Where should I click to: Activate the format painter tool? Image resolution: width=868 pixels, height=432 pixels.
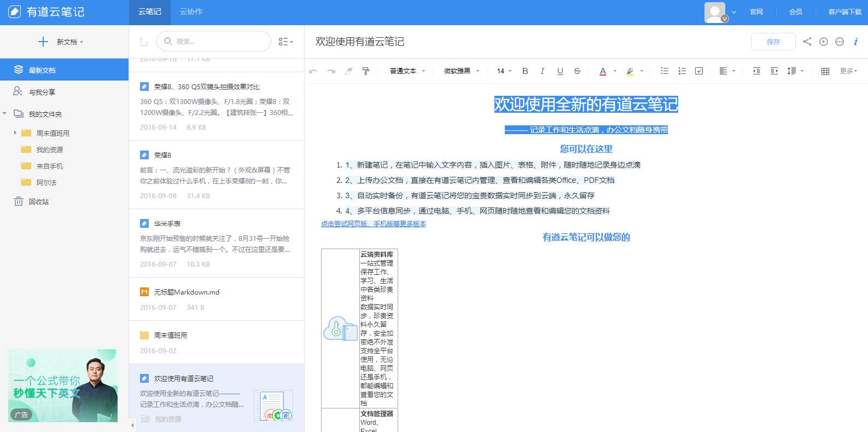366,71
